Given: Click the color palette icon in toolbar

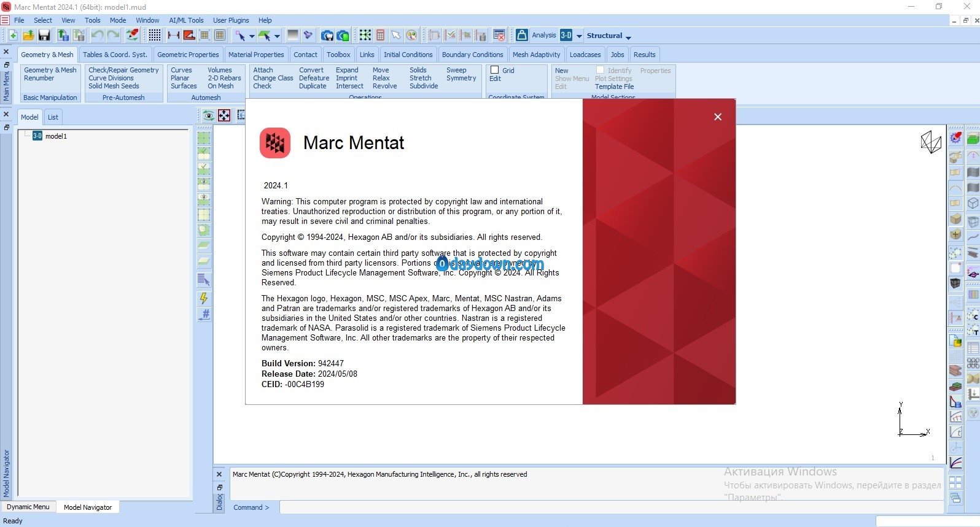Looking at the screenshot, I should pos(411,36).
